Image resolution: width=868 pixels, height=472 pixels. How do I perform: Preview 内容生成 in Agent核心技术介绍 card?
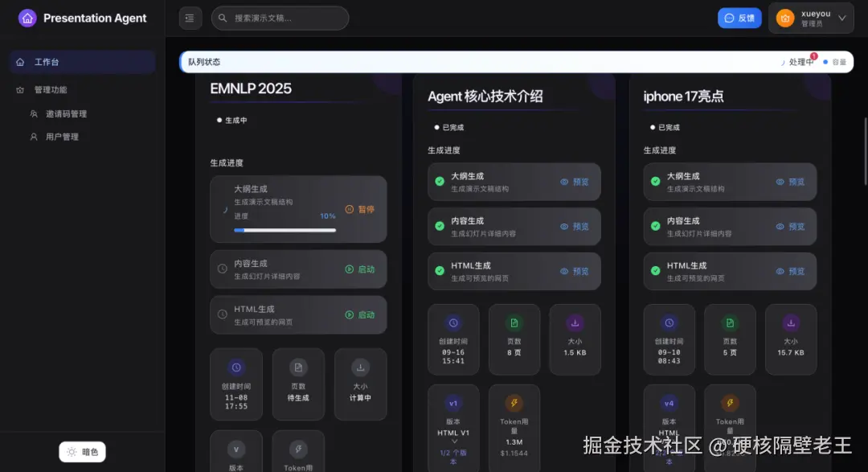[x=574, y=227]
